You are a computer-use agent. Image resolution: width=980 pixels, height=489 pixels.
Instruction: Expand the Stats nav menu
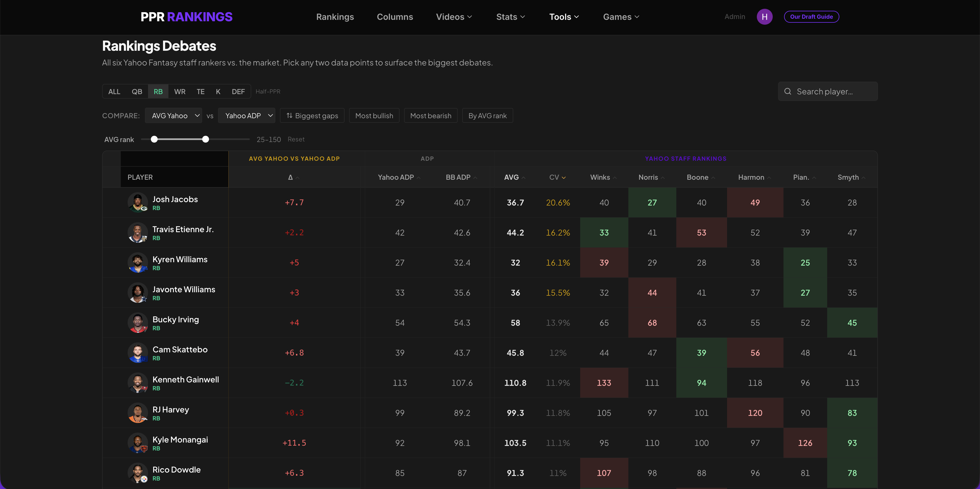click(x=510, y=17)
